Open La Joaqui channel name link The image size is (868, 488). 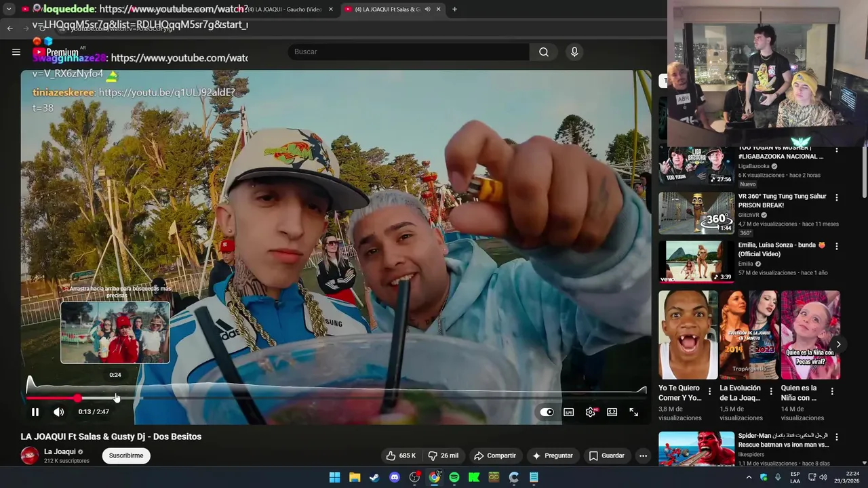60,451
